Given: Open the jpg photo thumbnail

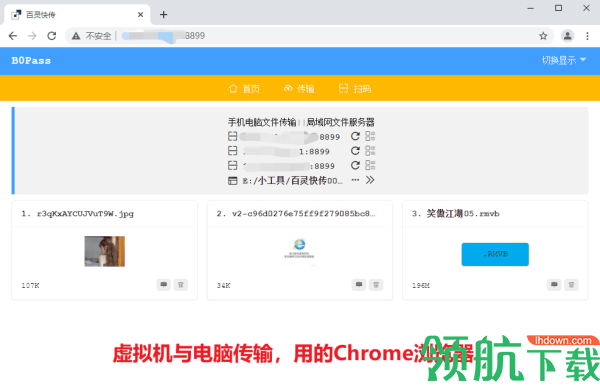Looking at the screenshot, I should [x=104, y=251].
